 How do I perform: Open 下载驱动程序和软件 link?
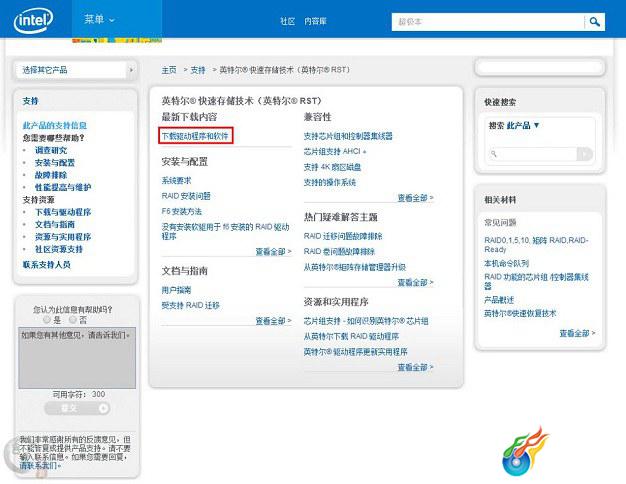pos(195,136)
